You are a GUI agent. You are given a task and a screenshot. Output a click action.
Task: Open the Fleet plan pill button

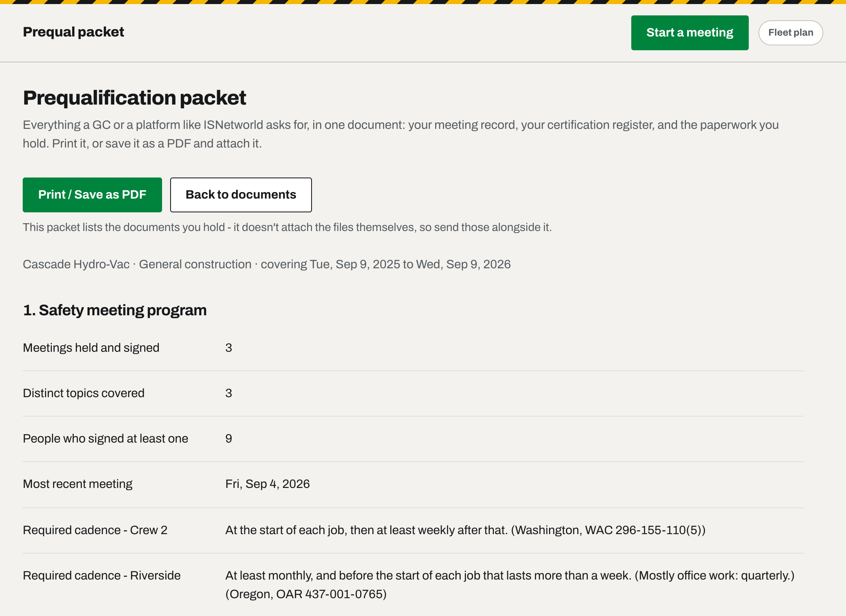click(x=790, y=33)
